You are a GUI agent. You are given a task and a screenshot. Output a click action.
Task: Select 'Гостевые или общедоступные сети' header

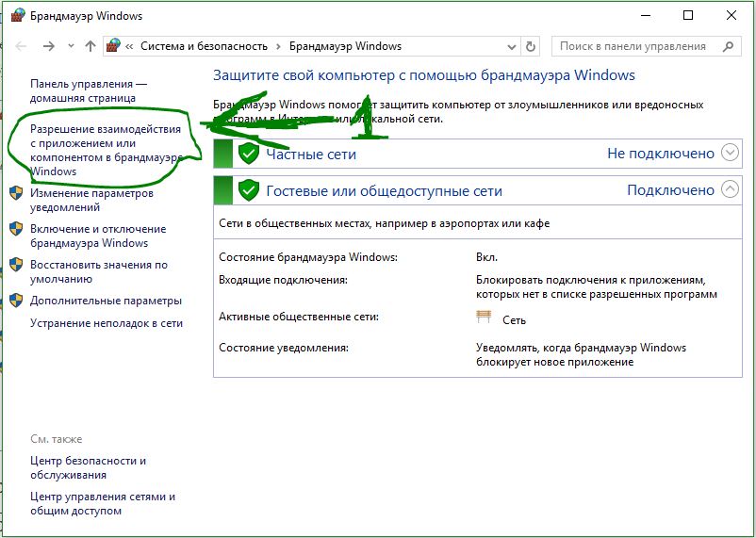[477, 190]
